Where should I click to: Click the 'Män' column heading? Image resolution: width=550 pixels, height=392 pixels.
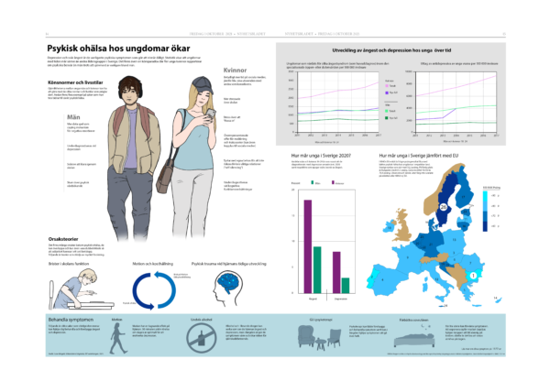(x=73, y=117)
